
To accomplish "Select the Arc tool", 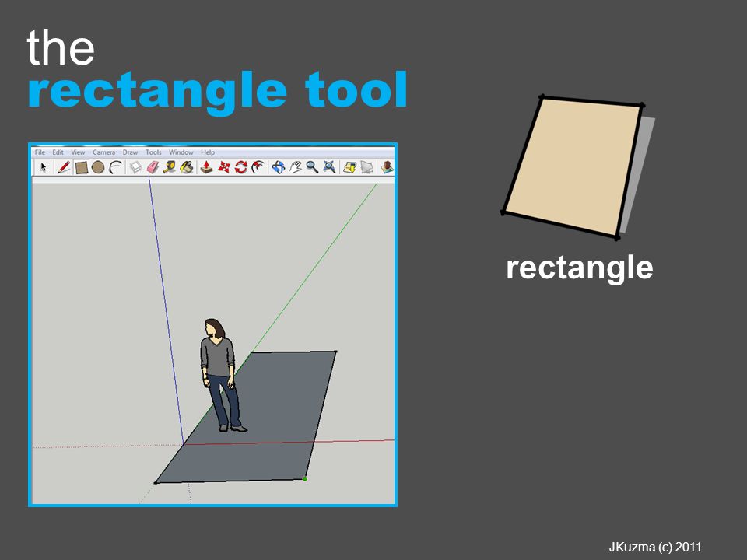I will (x=115, y=167).
